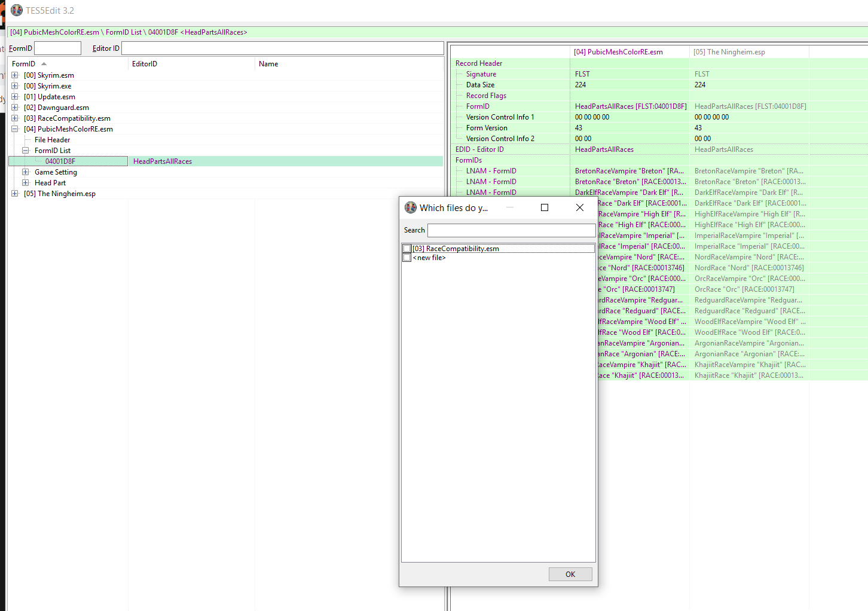This screenshot has height=611, width=868.
Task: Select [00] Skyrim.esm tree label
Action: click(x=49, y=75)
